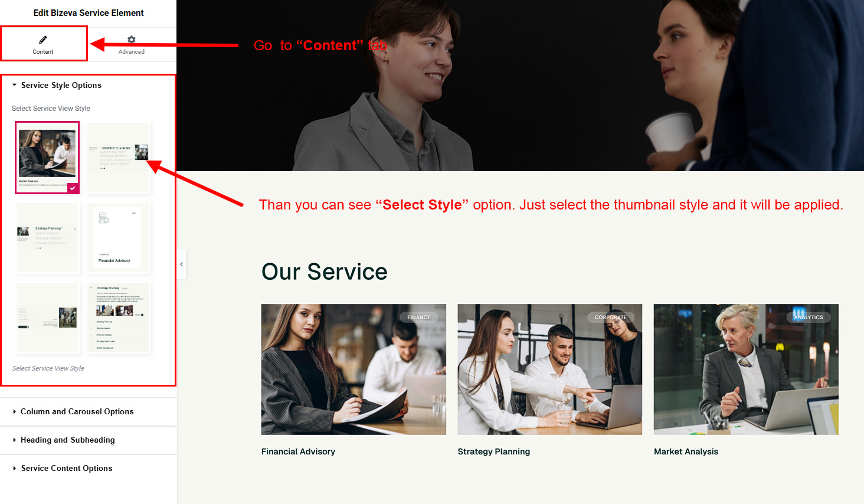
Task: Click the ANALYTICS tag on third image
Action: pyautogui.click(x=809, y=317)
